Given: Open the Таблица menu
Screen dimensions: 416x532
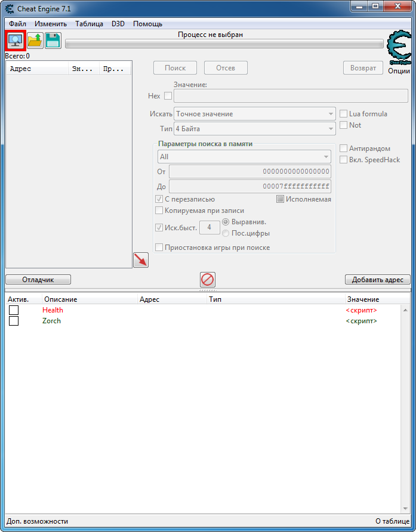Looking at the screenshot, I should point(90,24).
